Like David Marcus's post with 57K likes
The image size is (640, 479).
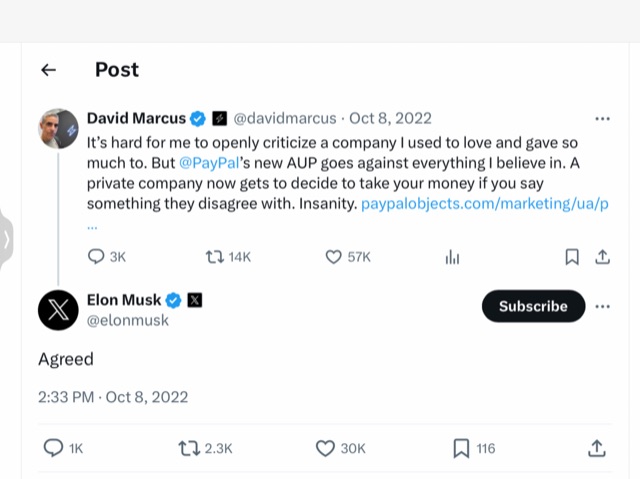click(334, 257)
